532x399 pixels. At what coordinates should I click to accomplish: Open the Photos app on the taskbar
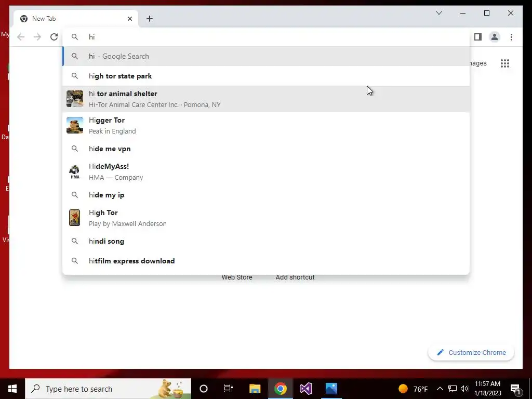331,389
